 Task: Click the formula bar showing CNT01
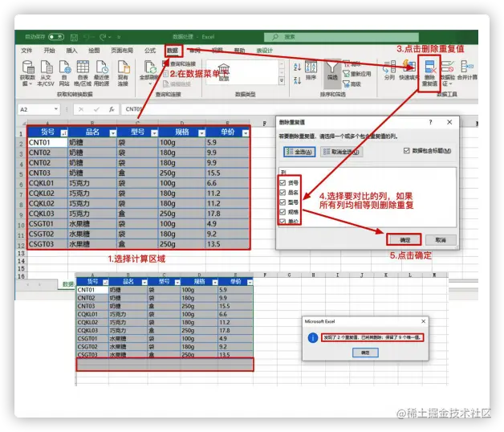pos(299,109)
